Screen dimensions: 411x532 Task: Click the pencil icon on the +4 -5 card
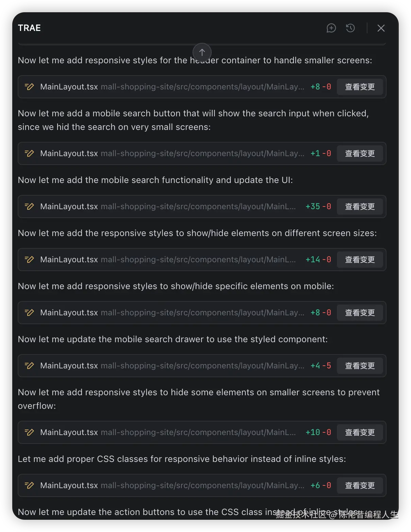[x=29, y=366]
